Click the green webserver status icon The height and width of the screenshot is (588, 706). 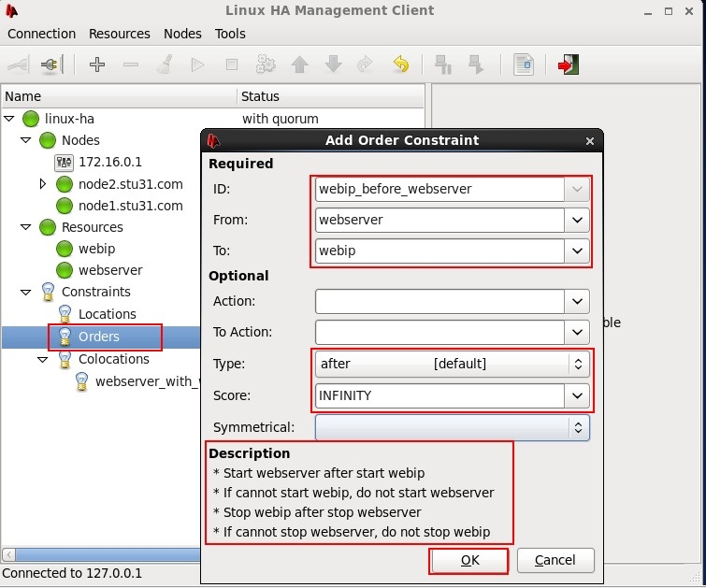coord(65,270)
